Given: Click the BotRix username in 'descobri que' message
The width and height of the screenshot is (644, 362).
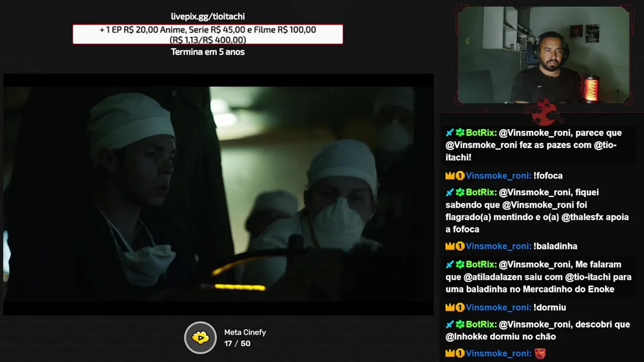Looking at the screenshot, I should click(481, 325).
